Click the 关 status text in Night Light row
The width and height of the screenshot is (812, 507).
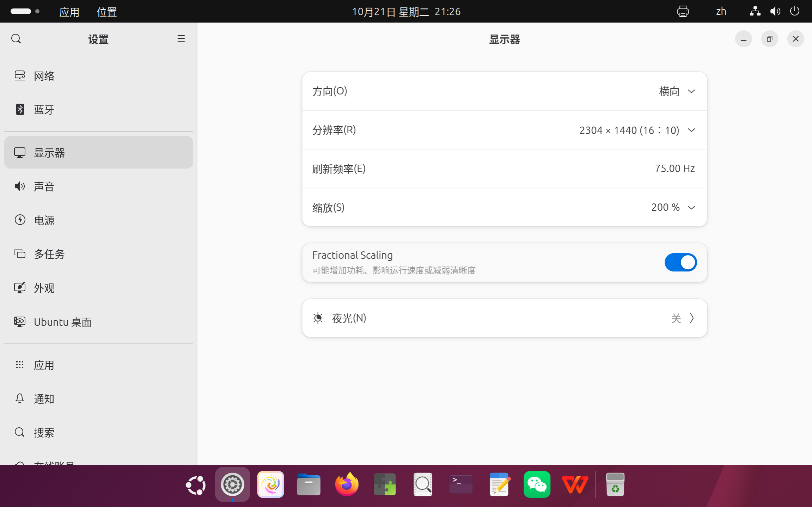[x=676, y=318]
